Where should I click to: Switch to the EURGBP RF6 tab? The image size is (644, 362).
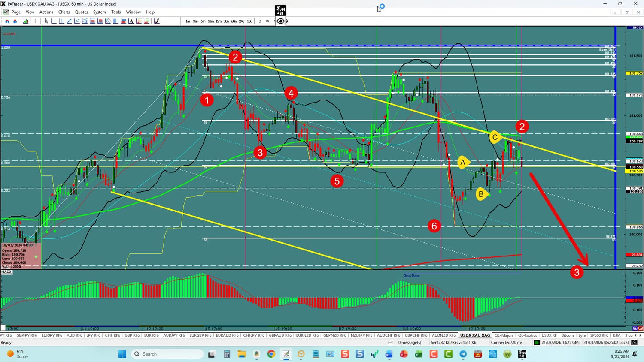point(200,335)
